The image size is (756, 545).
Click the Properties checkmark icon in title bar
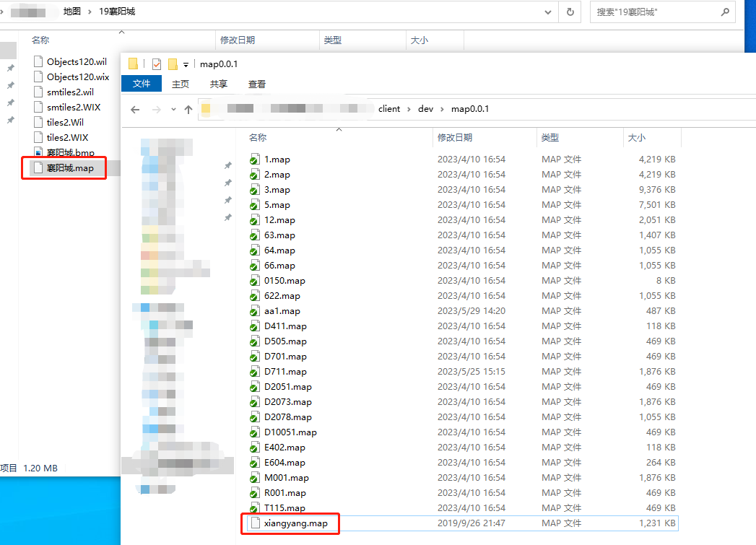pyautogui.click(x=157, y=64)
